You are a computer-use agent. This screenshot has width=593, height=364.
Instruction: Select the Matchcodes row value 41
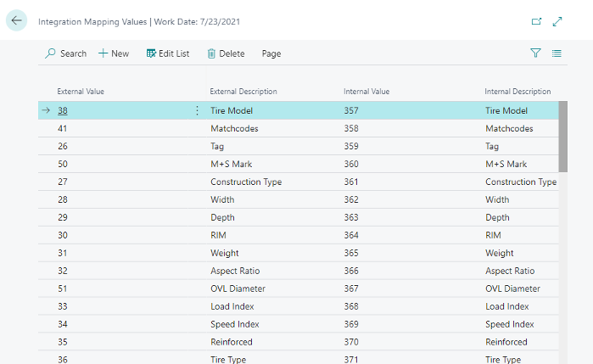(63, 128)
